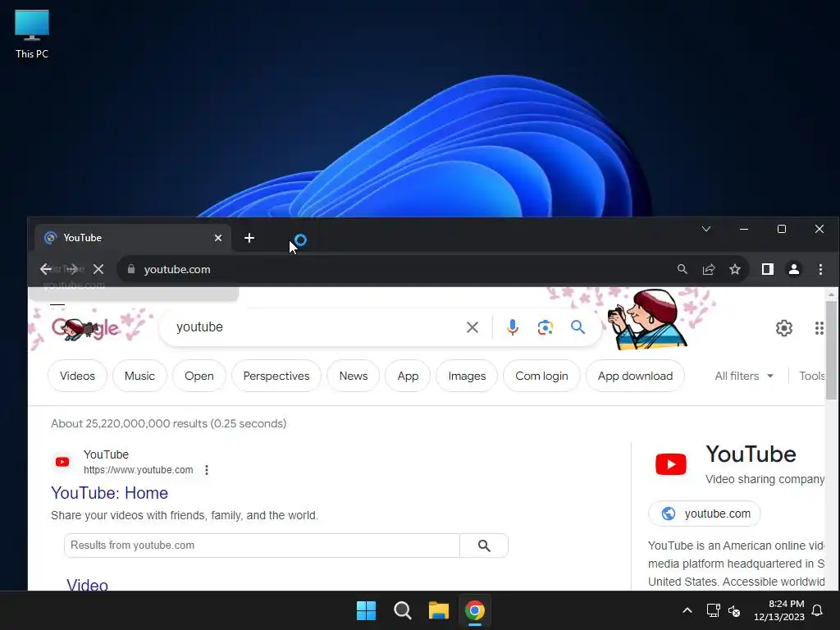Open the tab search chevron in Chrome

(706, 230)
